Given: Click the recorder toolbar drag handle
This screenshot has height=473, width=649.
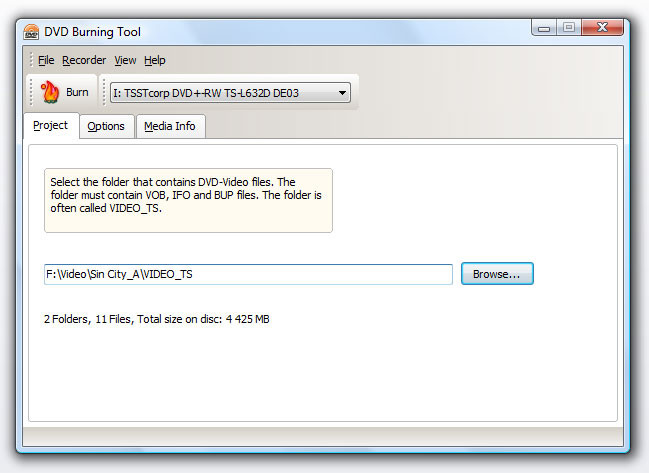Looking at the screenshot, I should coord(104,92).
